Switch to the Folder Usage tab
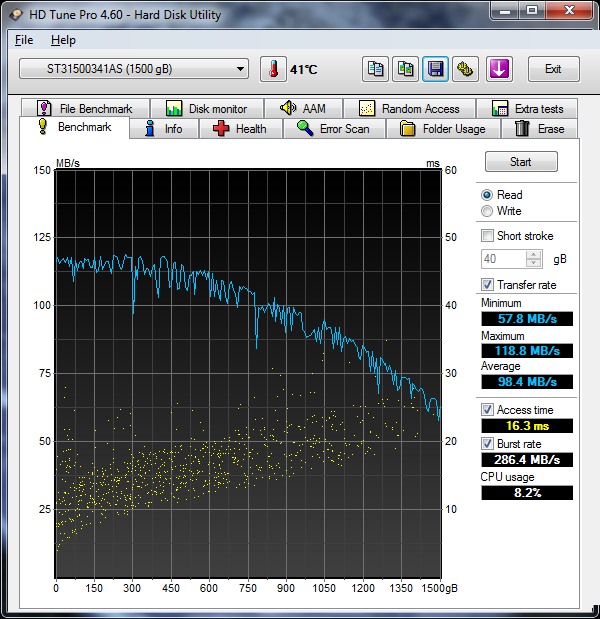 click(x=442, y=129)
